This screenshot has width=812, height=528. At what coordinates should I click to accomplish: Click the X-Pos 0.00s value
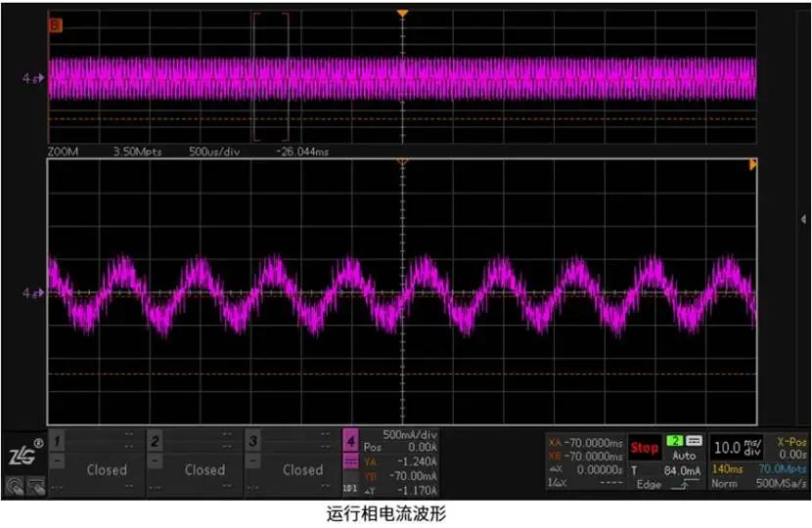coord(792,455)
